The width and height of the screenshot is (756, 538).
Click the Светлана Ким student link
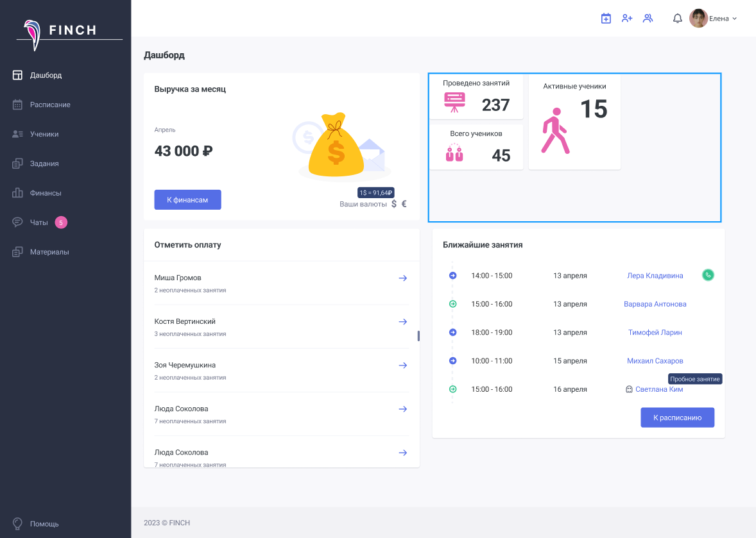click(x=658, y=389)
